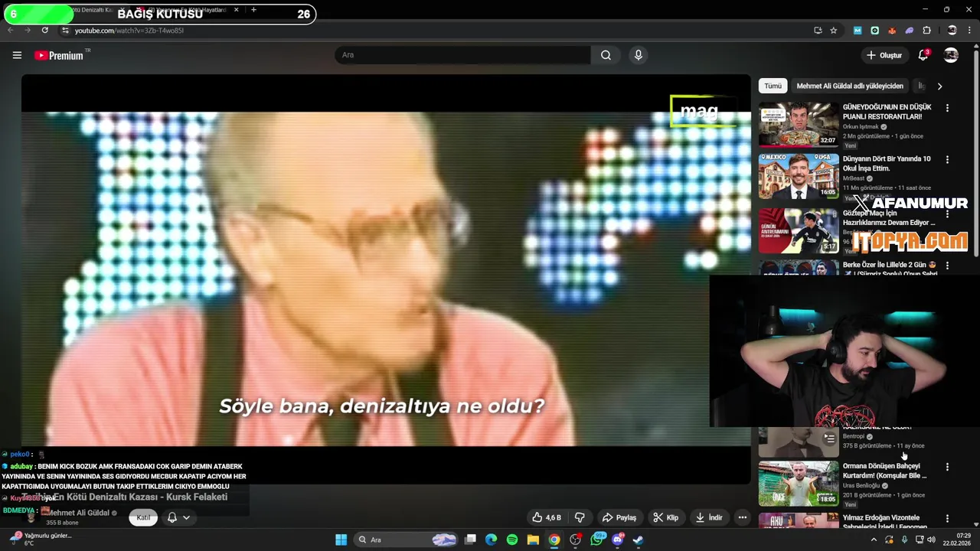Viewport: 980px width, 551px height.
Task: Bookmark this page with the star icon
Action: click(x=834, y=31)
